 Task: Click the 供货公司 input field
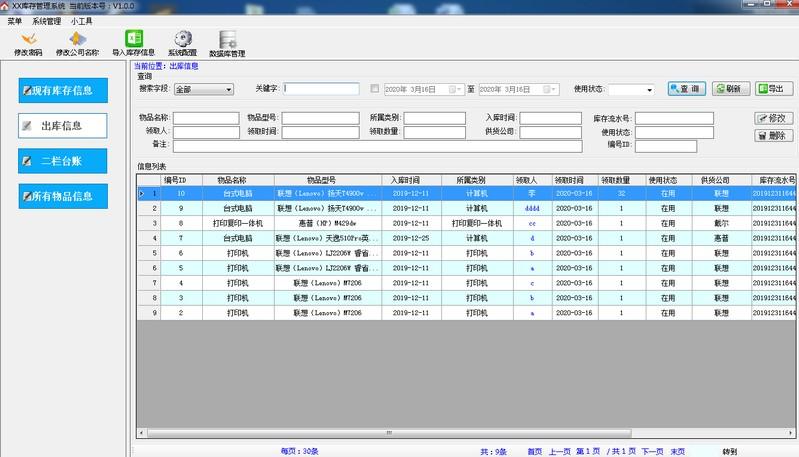coord(551,132)
